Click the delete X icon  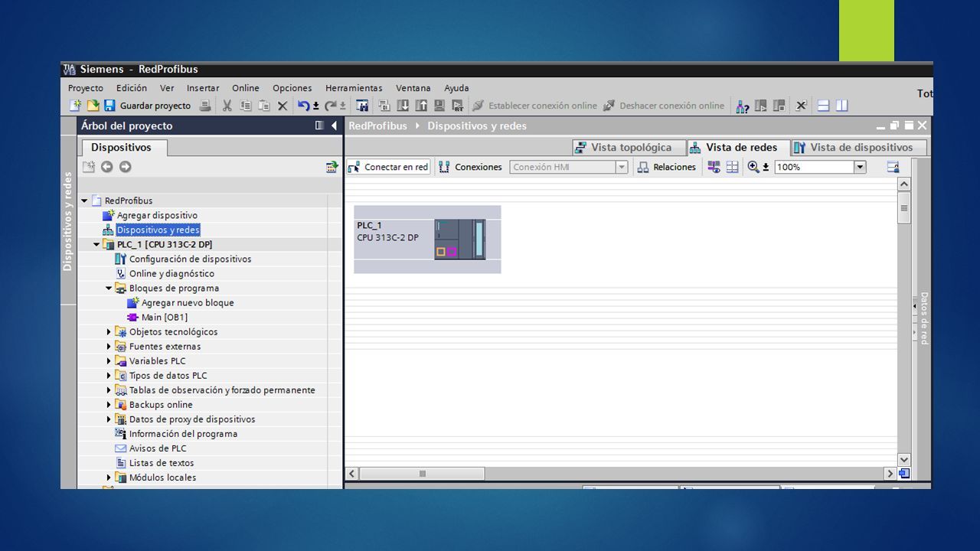point(283,106)
